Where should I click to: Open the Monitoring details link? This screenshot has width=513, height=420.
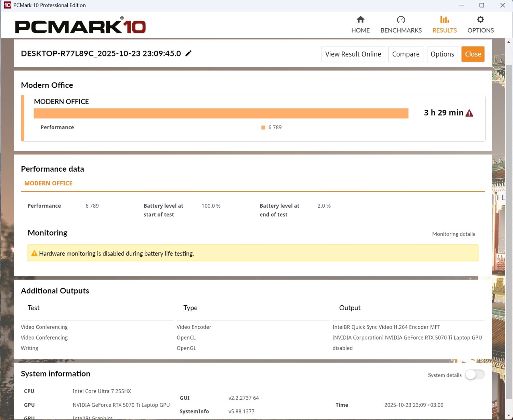pos(453,234)
